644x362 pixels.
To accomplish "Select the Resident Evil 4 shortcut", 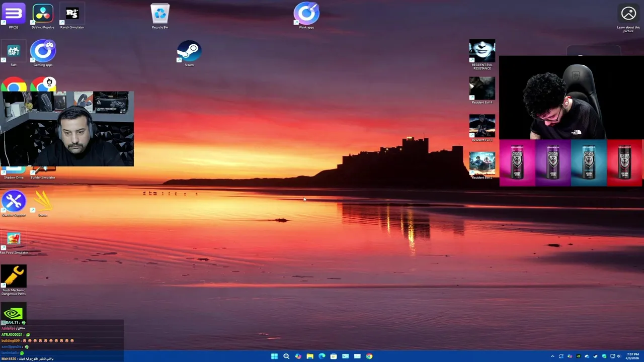I will tap(482, 90).
